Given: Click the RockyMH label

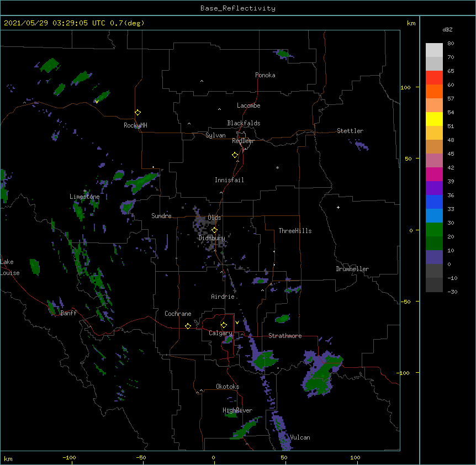Looking at the screenshot, I should click(135, 125).
